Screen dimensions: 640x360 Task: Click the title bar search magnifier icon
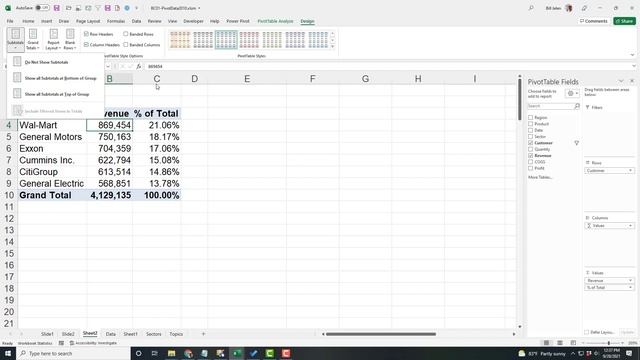click(531, 8)
